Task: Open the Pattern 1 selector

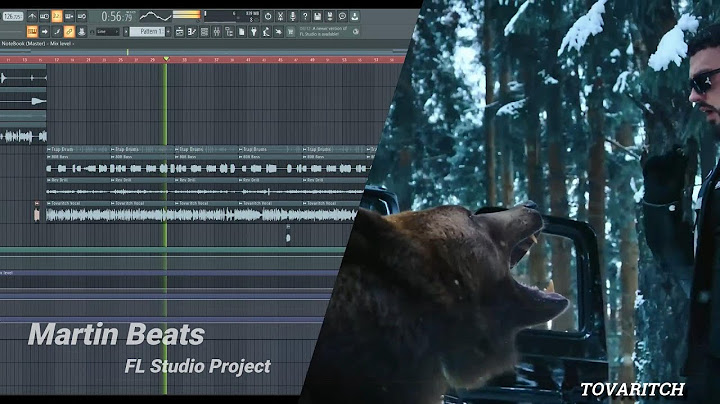Action: (147, 32)
